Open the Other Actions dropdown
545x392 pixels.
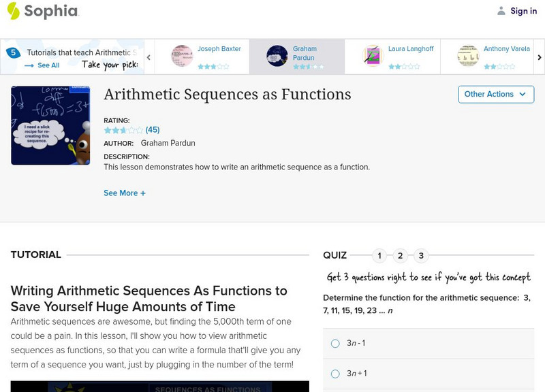[x=495, y=94]
